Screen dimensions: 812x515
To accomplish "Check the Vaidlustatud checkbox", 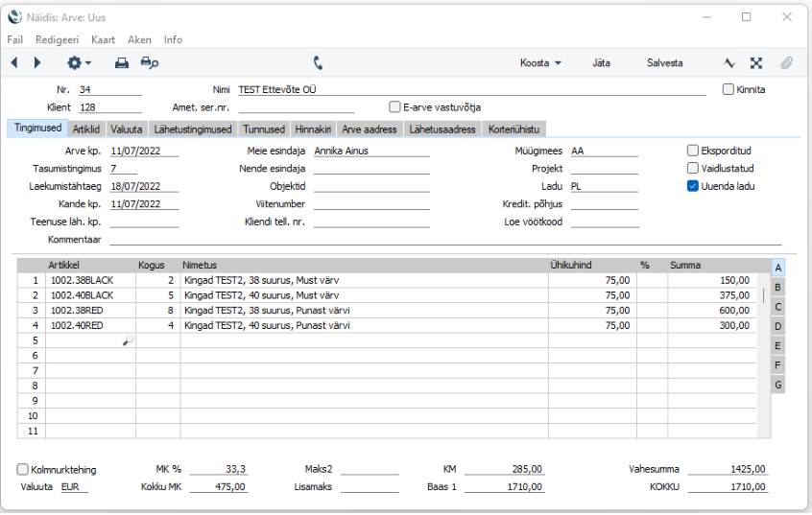I will point(692,168).
